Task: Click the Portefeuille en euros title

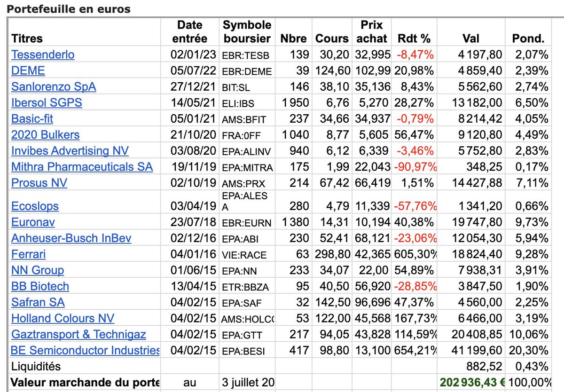Action: pos(69,9)
